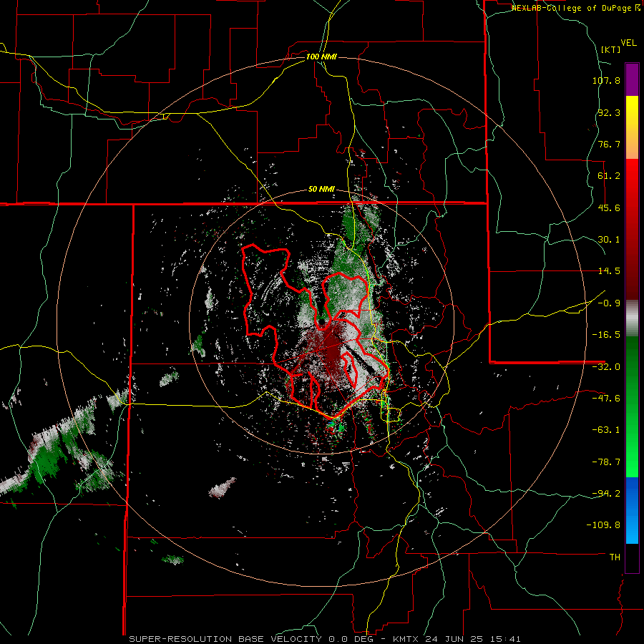Click the -94.2 velocity scale value
Screen dimensions: 644x644
coord(606,493)
